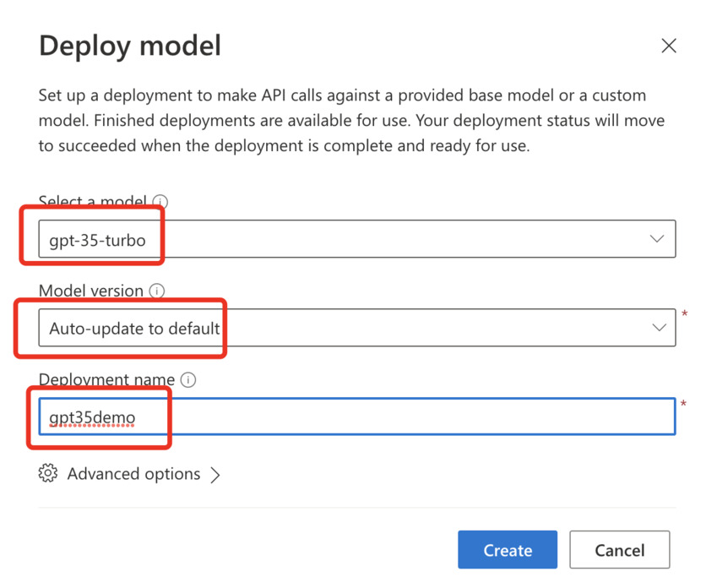The image size is (717, 588).
Task: Close the Deploy model dialog with X
Action: coord(669,46)
